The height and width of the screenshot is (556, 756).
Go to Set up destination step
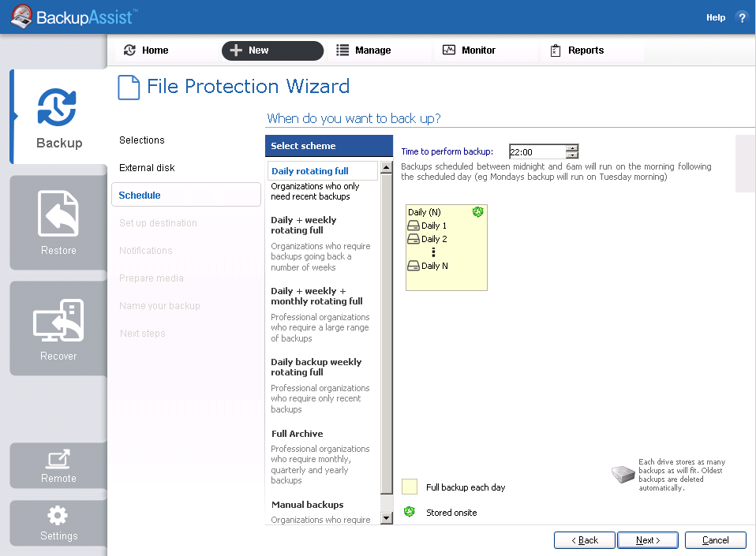click(158, 223)
